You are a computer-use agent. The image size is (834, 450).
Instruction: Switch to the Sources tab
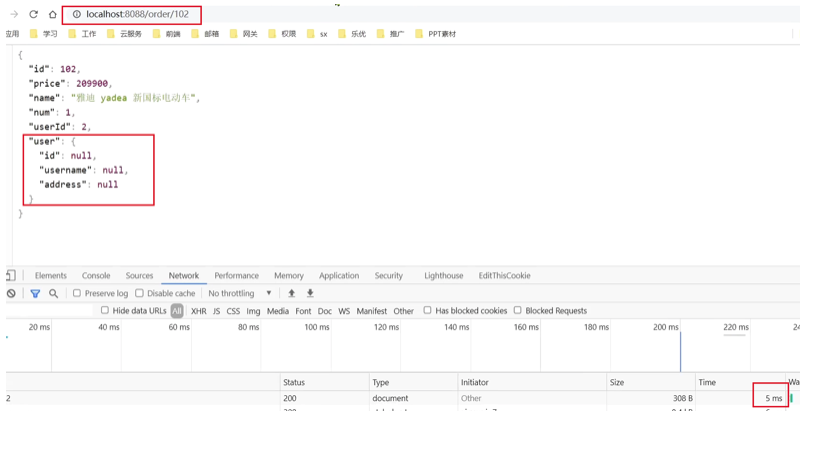pyautogui.click(x=139, y=276)
